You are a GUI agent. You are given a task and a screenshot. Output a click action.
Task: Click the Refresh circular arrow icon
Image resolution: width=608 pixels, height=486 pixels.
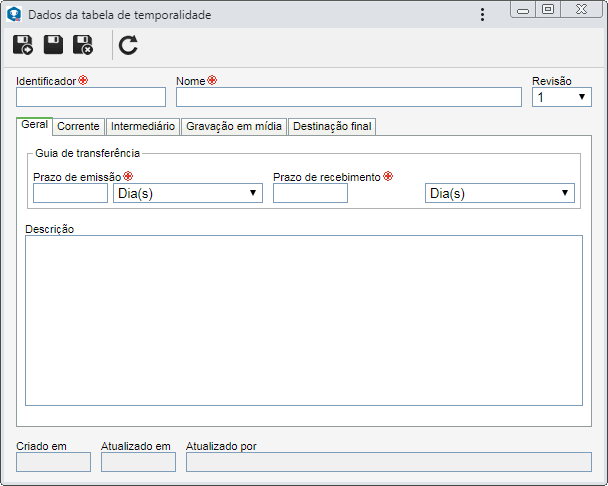pyautogui.click(x=128, y=45)
